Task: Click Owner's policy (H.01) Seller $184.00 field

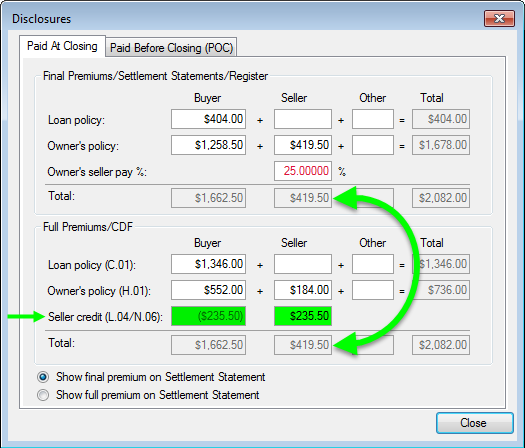Action: click(x=303, y=290)
